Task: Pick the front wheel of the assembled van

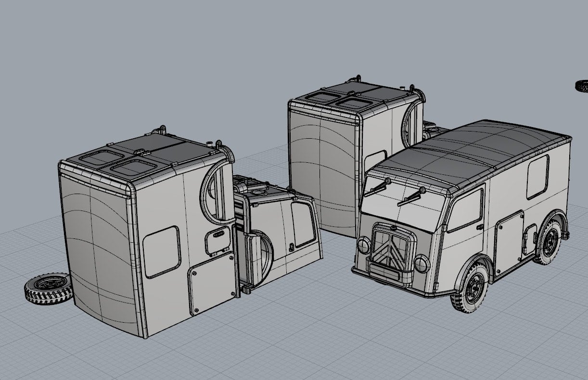Action: click(x=469, y=287)
